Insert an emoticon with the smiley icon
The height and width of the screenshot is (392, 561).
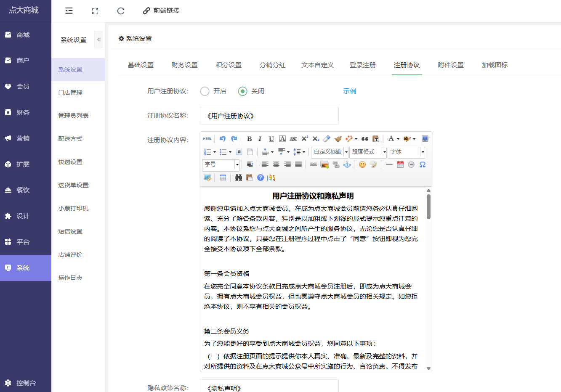tap(362, 164)
